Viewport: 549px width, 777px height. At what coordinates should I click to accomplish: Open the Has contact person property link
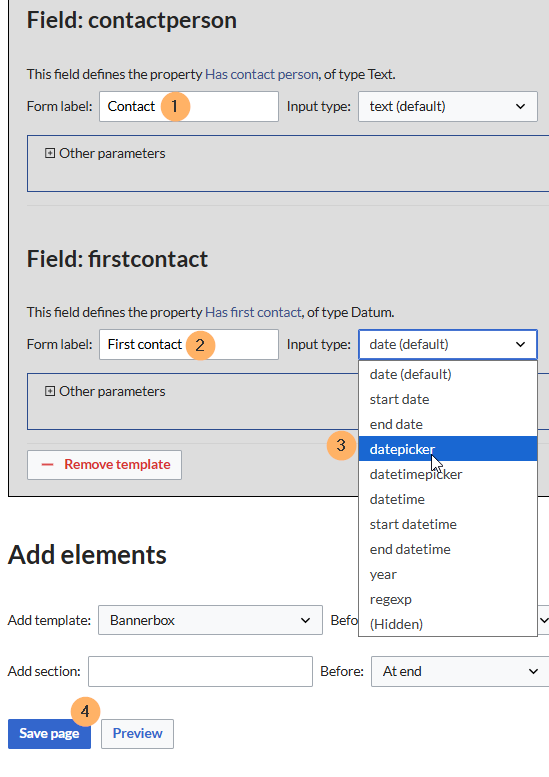coord(262,74)
